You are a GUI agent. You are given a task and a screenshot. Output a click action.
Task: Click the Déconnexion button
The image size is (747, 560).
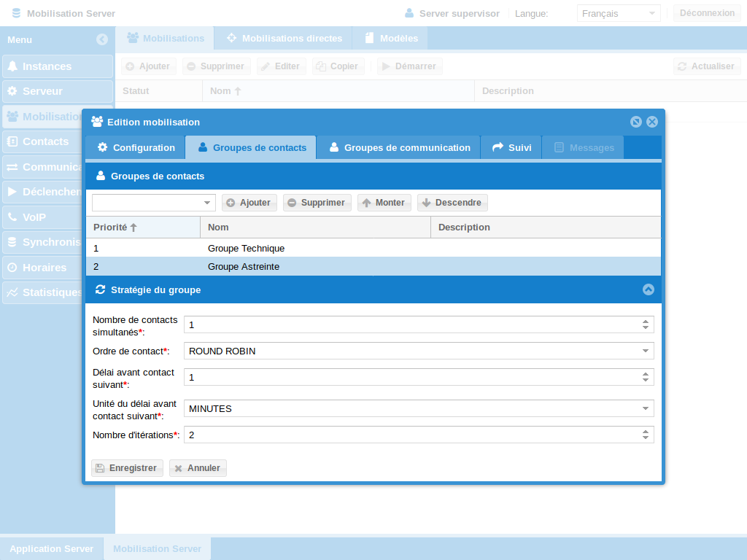point(707,13)
